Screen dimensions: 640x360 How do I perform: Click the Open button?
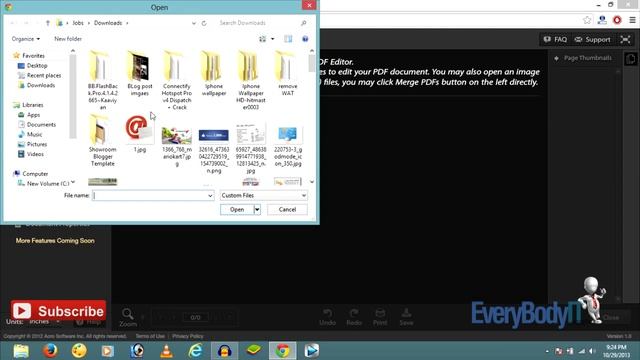237,209
